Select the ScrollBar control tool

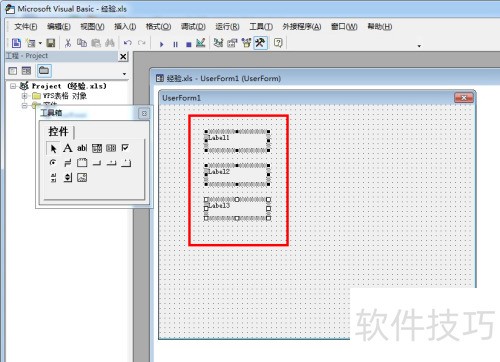coord(53,177)
